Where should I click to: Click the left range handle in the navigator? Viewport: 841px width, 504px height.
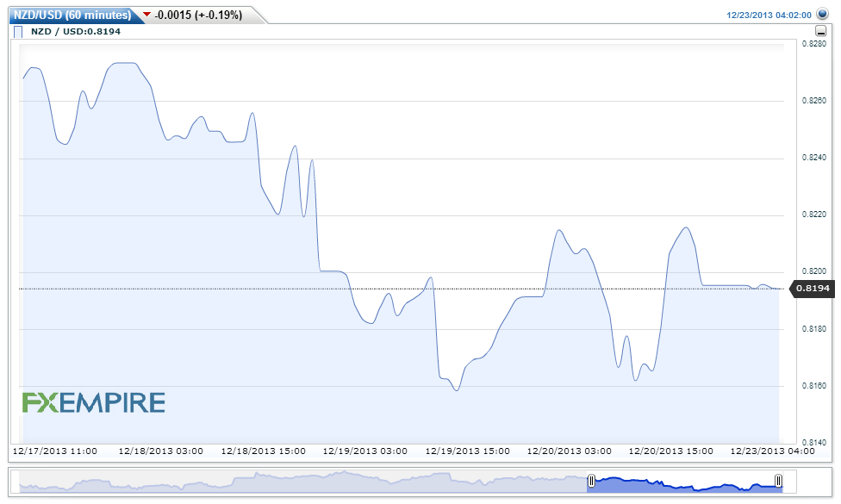click(591, 481)
